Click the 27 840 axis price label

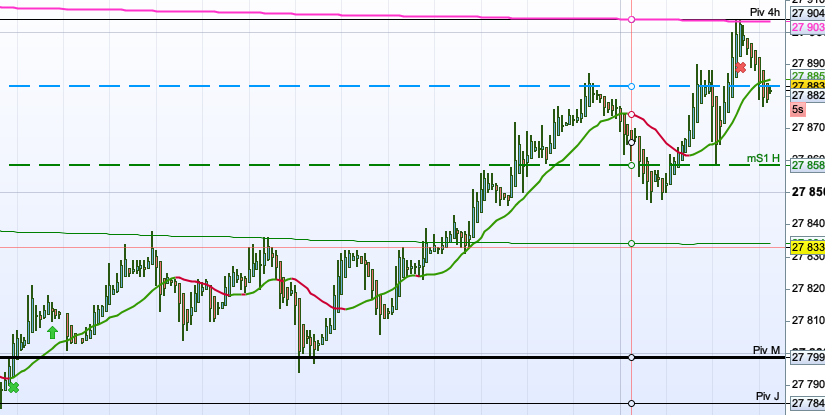click(x=808, y=224)
